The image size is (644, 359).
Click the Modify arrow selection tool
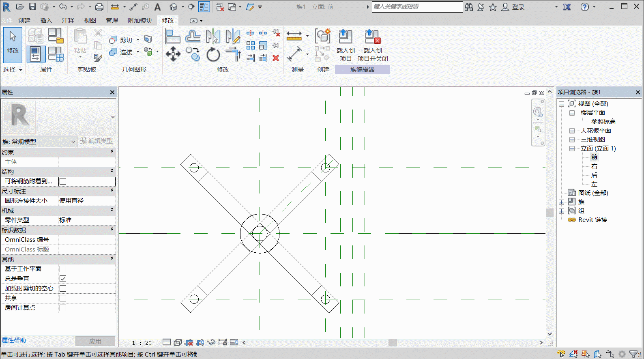coord(13,45)
